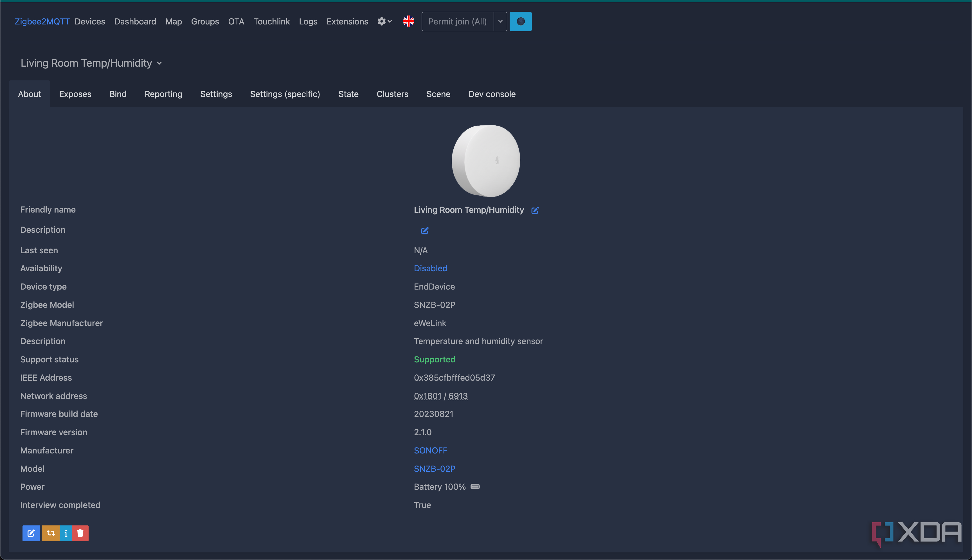Screen dimensions: 972x560
Task: Open the Scene tab
Action: pos(438,94)
